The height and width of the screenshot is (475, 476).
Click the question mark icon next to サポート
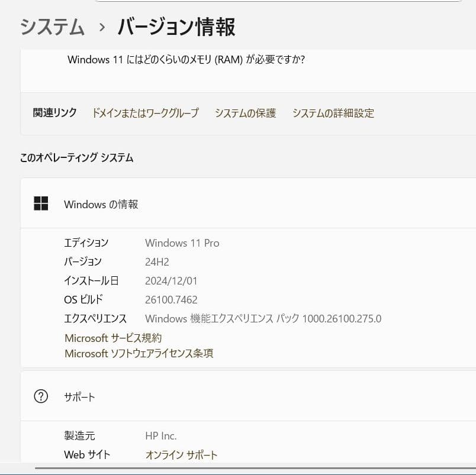click(x=41, y=396)
